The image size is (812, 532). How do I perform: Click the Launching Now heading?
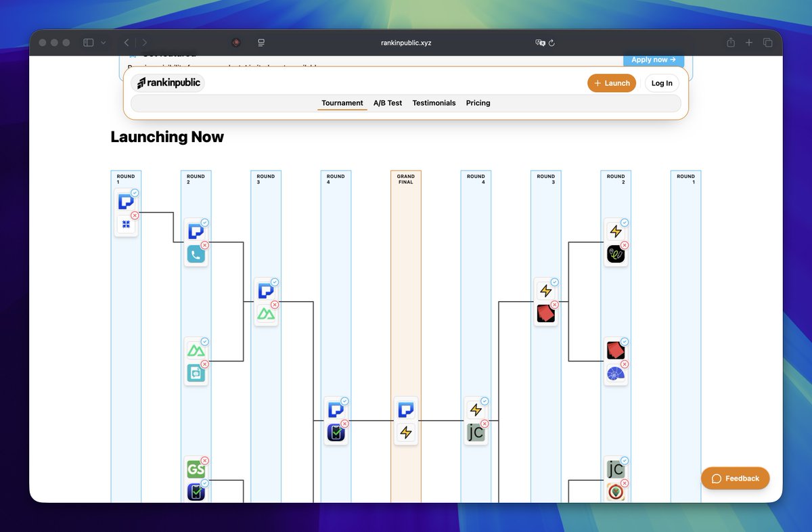(167, 137)
